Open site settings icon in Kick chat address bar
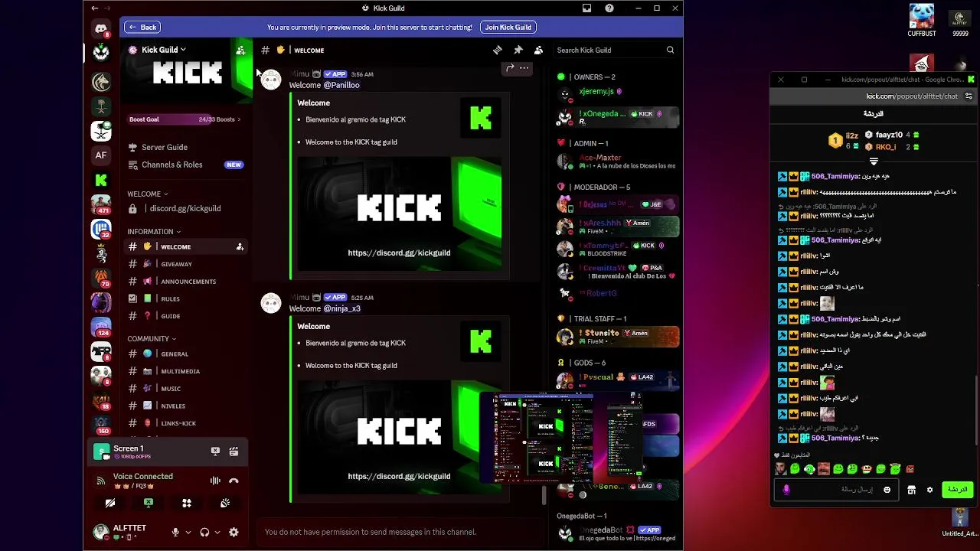This screenshot has height=551, width=980. pos(969,96)
